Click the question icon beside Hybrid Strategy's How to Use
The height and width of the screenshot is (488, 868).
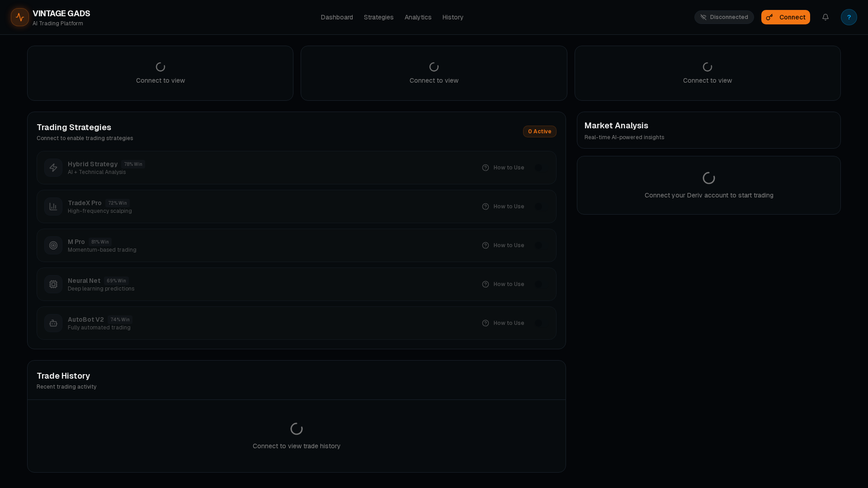click(x=486, y=168)
